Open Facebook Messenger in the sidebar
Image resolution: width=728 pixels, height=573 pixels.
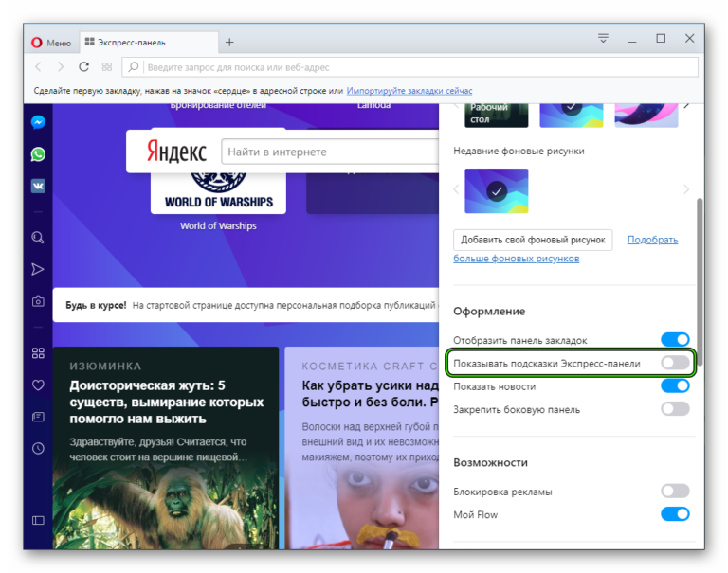38,122
